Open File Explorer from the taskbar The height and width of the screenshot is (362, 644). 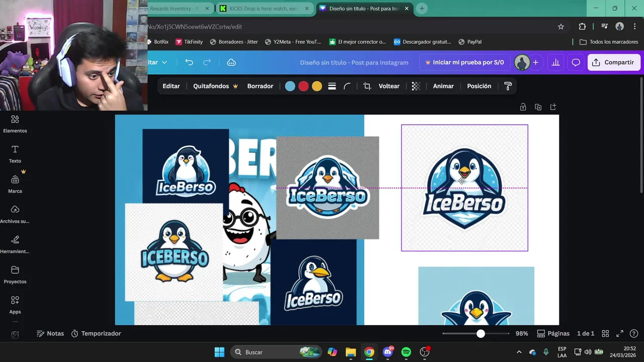351,352
